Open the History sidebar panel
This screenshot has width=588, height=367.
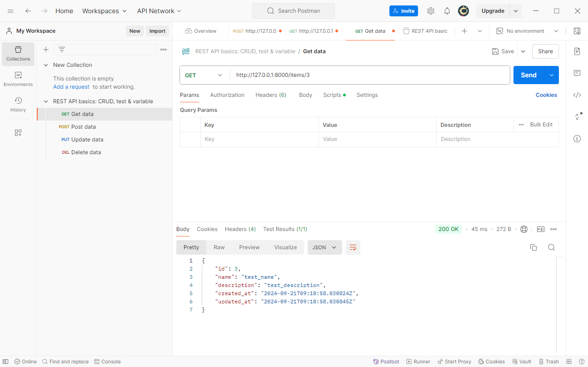pyautogui.click(x=18, y=105)
